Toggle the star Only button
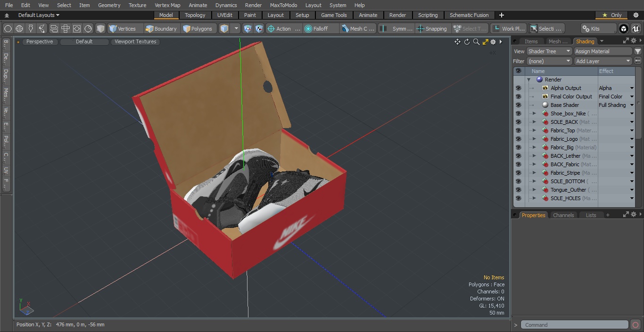 point(612,15)
